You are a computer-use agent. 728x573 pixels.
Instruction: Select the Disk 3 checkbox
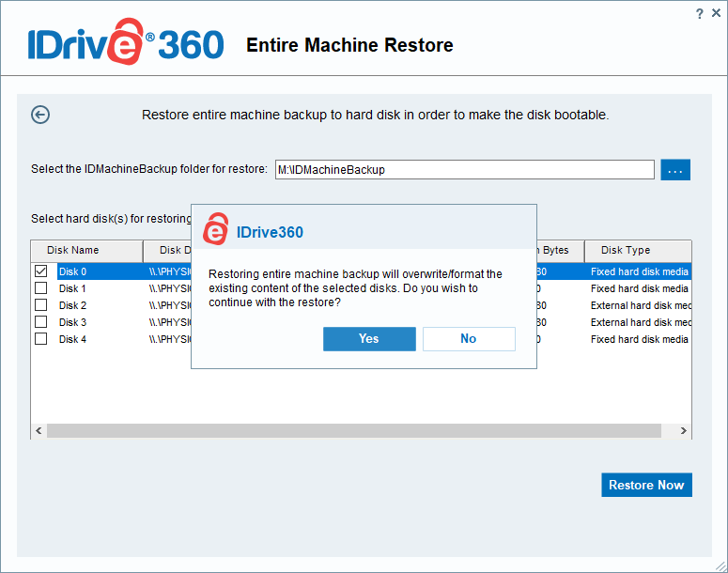click(41, 322)
